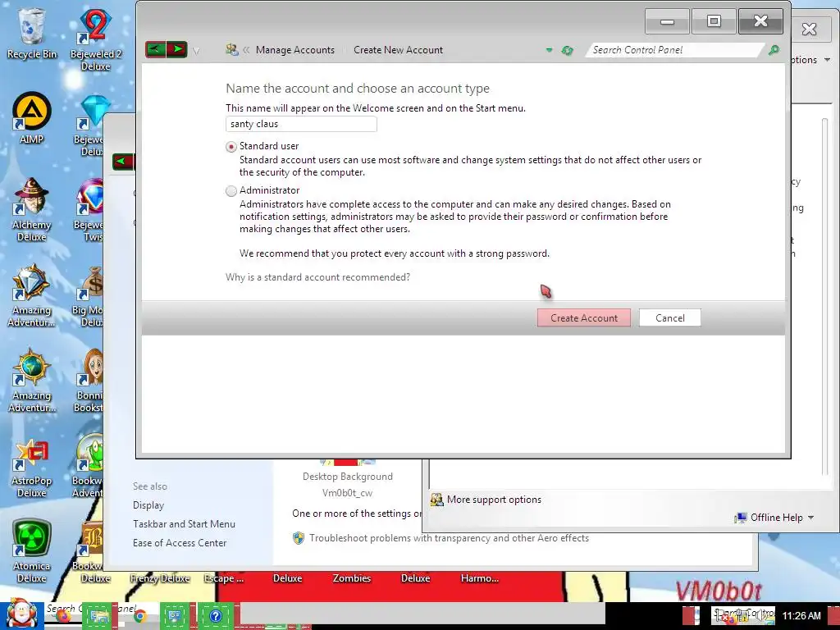Click the search magnifier icon

click(x=774, y=50)
